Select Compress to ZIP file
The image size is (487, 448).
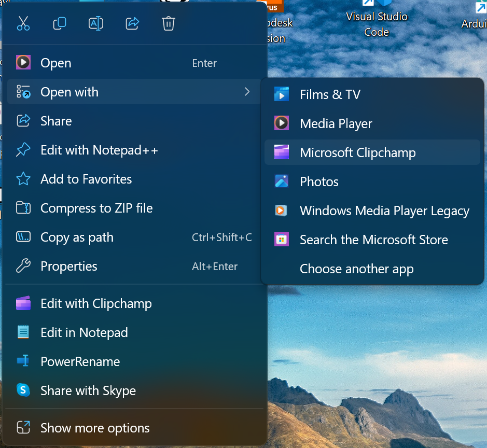point(134,208)
